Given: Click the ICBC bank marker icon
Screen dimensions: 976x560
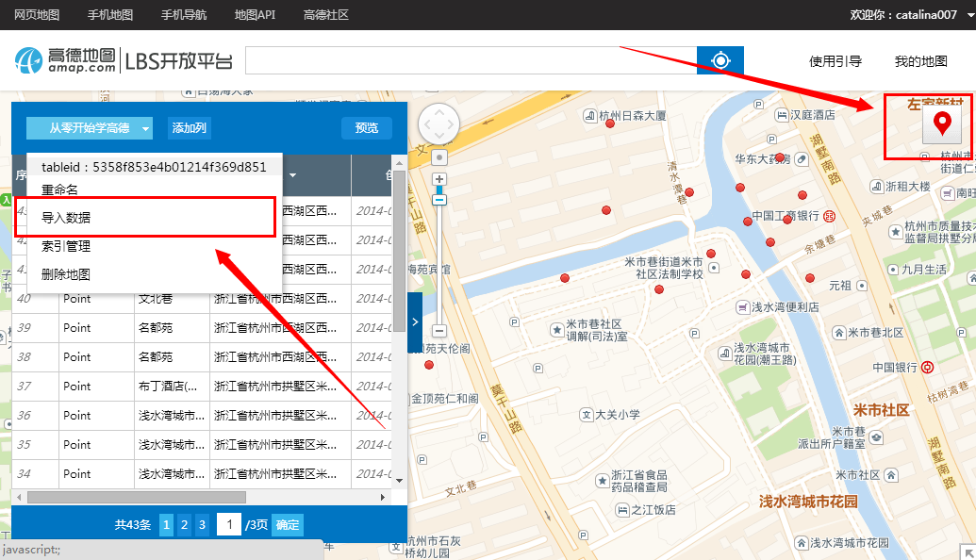Looking at the screenshot, I should pyautogui.click(x=829, y=216).
